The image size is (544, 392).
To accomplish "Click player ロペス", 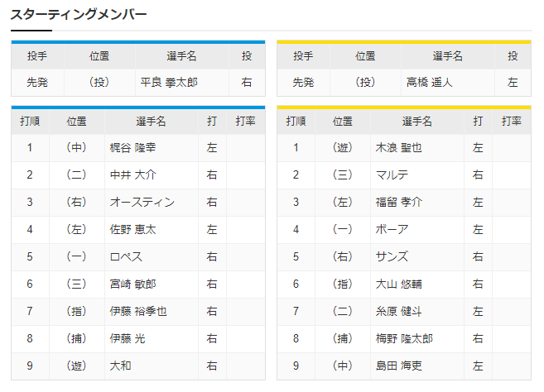I will coord(126,257).
